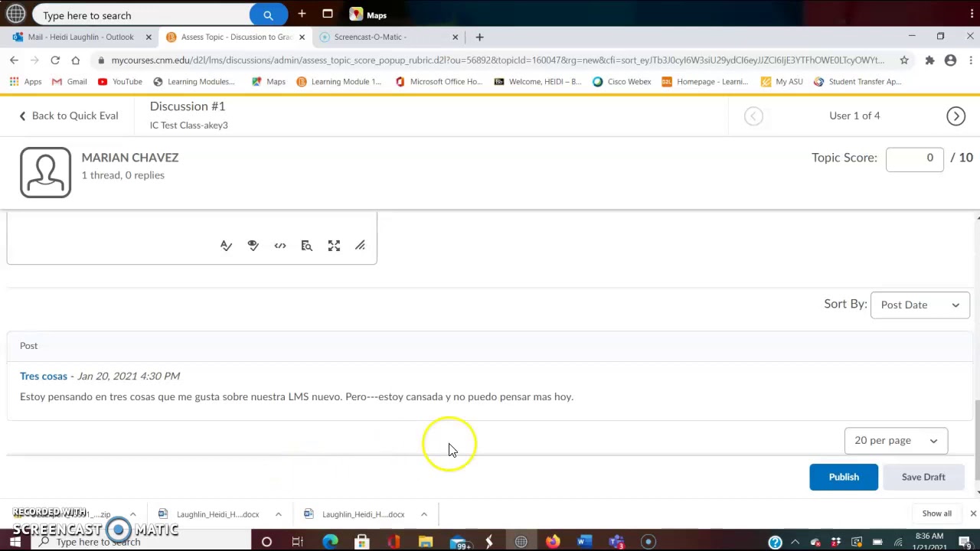Screen dimensions: 980x551
Task: Publish the topic score
Action: pos(844,477)
